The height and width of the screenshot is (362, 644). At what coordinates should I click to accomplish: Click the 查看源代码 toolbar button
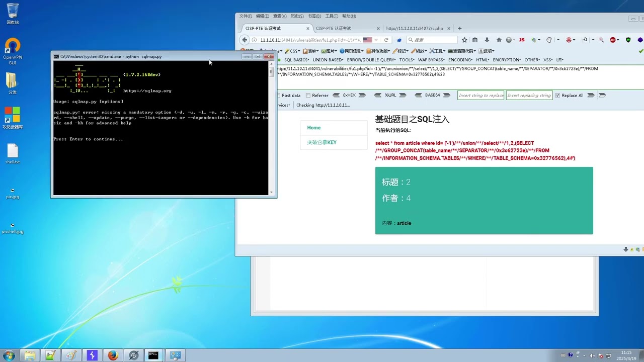click(462, 51)
